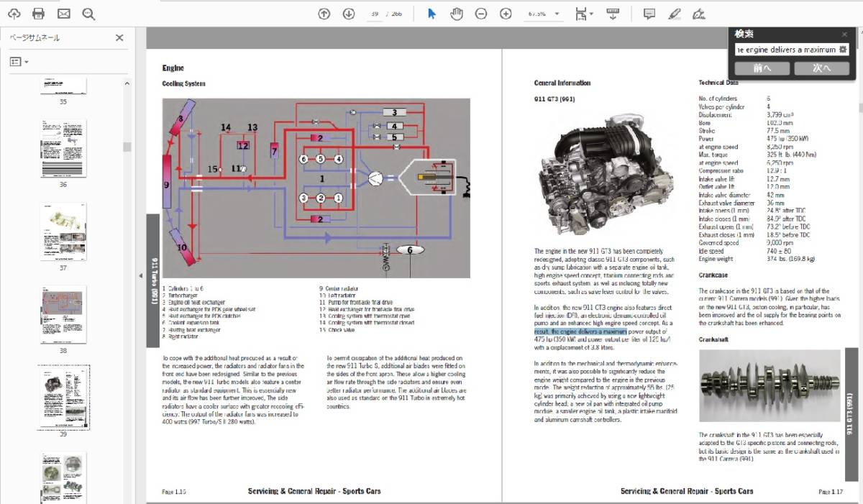Open the sign document tool
Screen dimensions: 863x504
coord(698,14)
